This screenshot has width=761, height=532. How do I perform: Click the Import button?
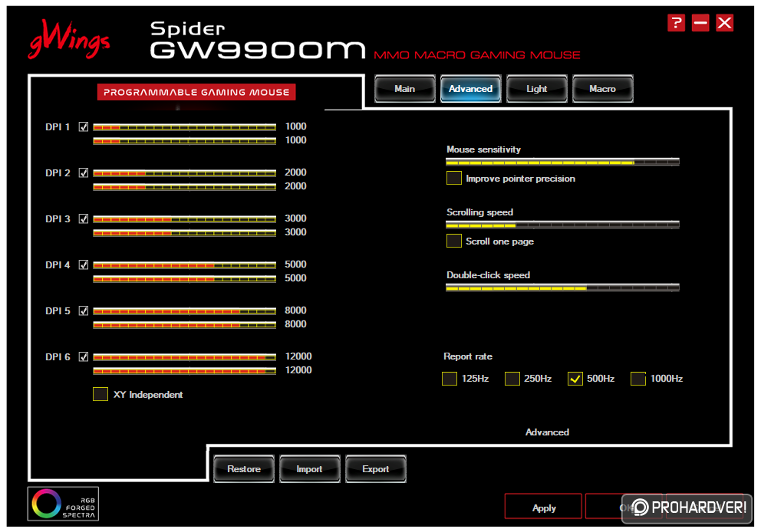tap(310, 469)
